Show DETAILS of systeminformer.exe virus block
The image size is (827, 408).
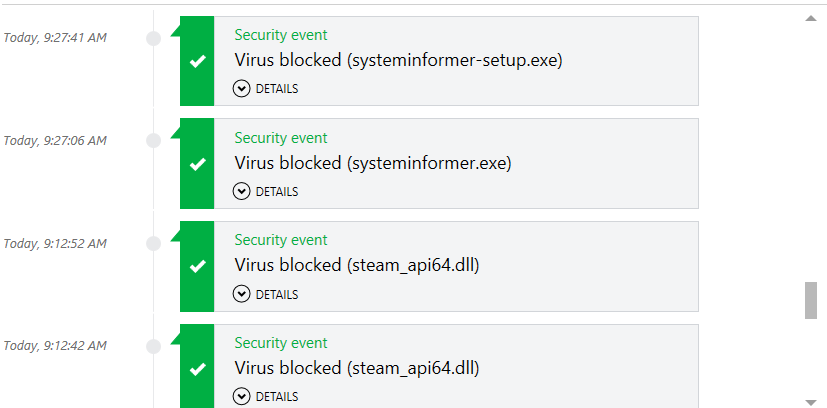[x=266, y=191]
